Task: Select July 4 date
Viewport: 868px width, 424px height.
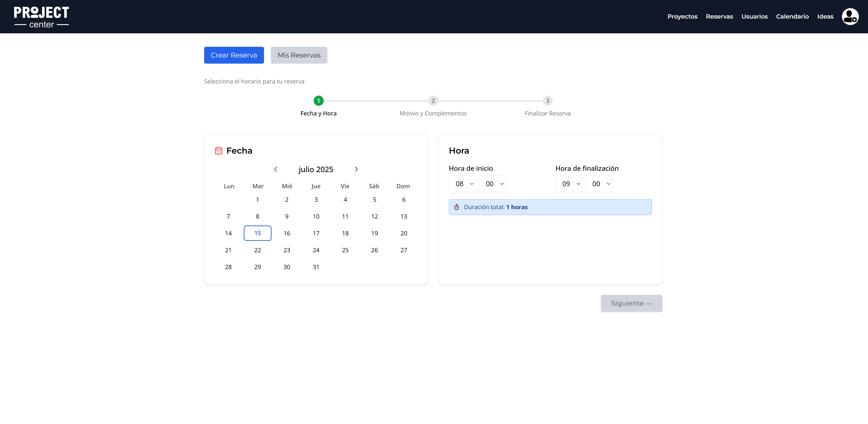Action: coord(345,199)
